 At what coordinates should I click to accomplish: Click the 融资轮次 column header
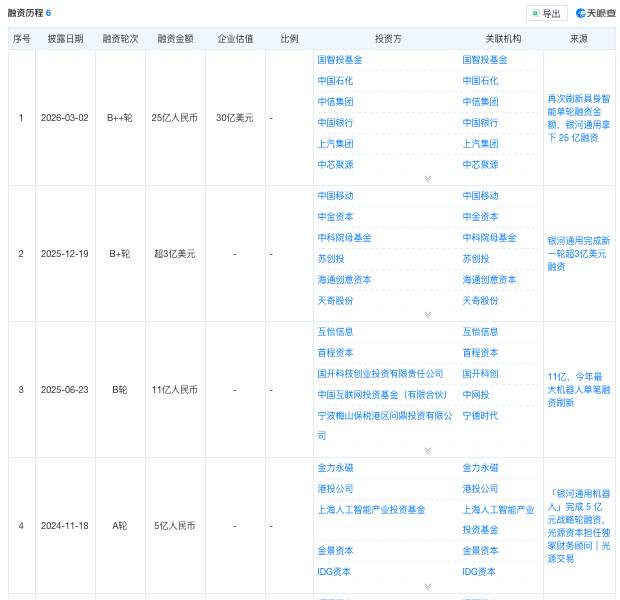click(120, 39)
